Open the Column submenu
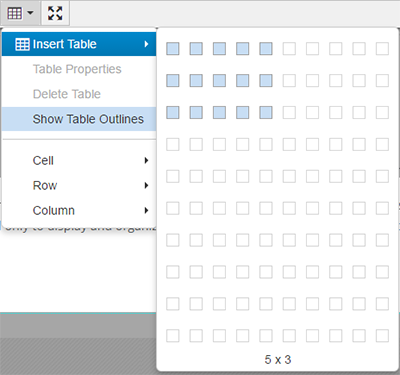Viewport: 400px width, 375px height. point(79,210)
